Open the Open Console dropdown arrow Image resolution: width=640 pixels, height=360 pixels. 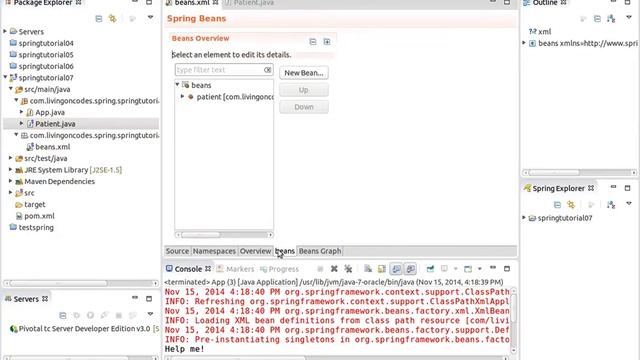[x=480, y=269]
